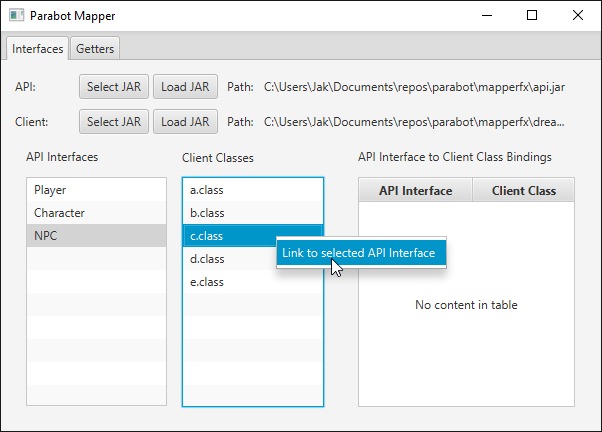Sort by Client Class column header

[524, 190]
